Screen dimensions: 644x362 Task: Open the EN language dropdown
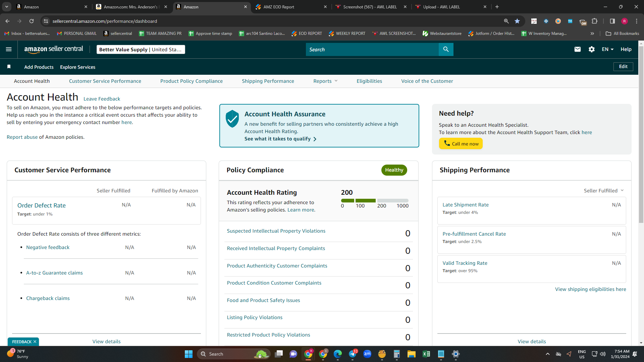point(607,49)
